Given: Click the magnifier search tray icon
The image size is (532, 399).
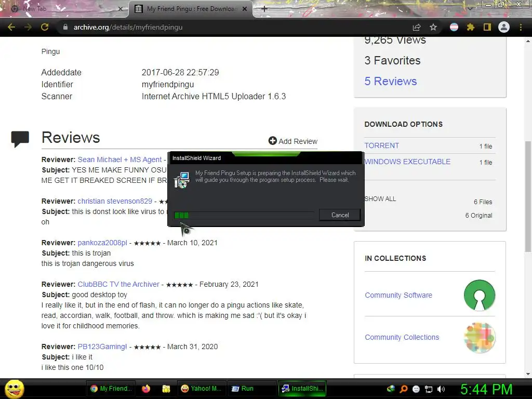Looking at the screenshot, I should click(403, 389).
